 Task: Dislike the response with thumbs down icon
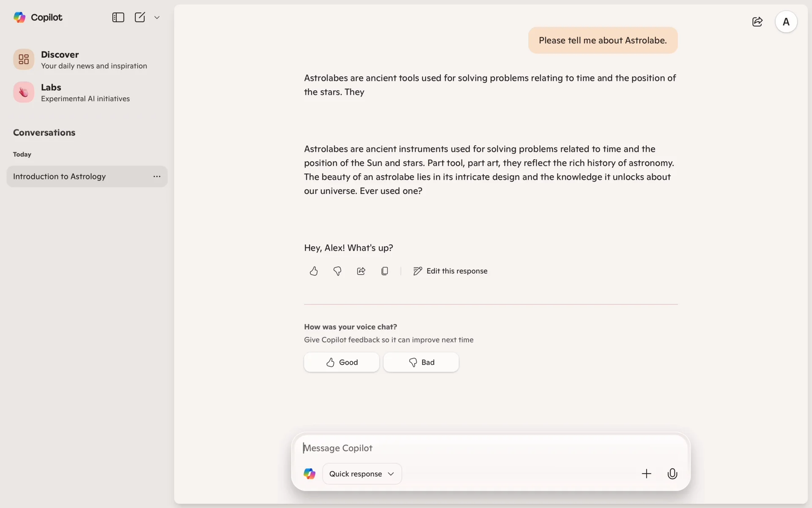337,271
